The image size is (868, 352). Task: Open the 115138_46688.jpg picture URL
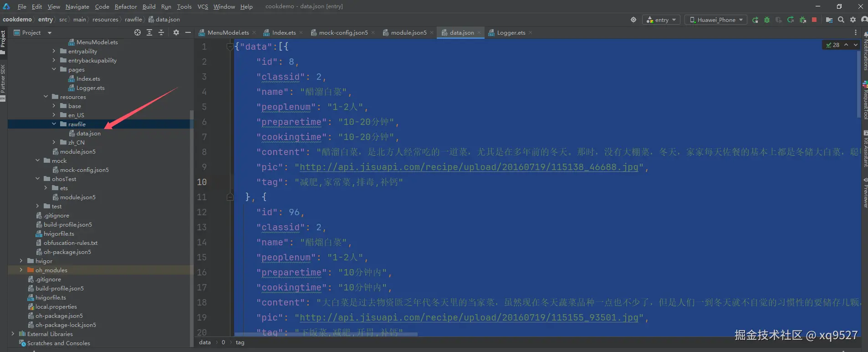pos(469,167)
